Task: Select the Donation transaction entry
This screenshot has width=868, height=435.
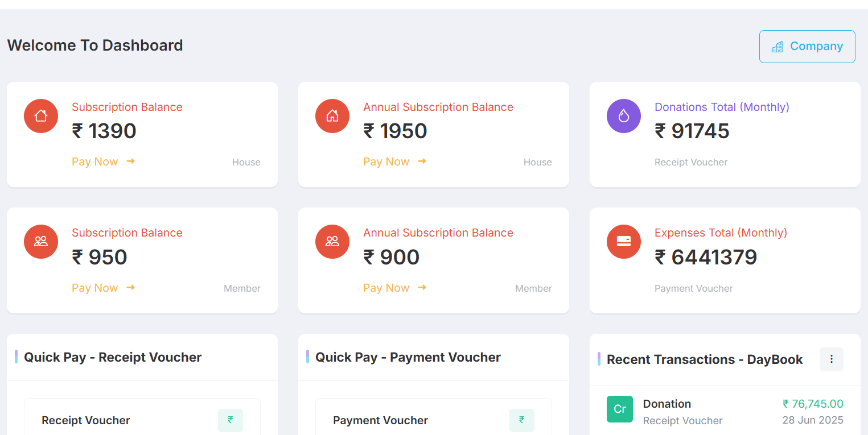Action: 667,404
